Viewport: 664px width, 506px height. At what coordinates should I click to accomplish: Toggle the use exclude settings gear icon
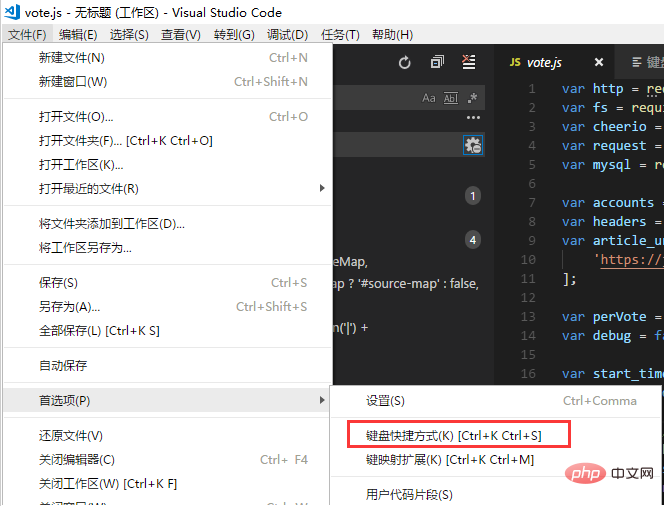(x=473, y=145)
